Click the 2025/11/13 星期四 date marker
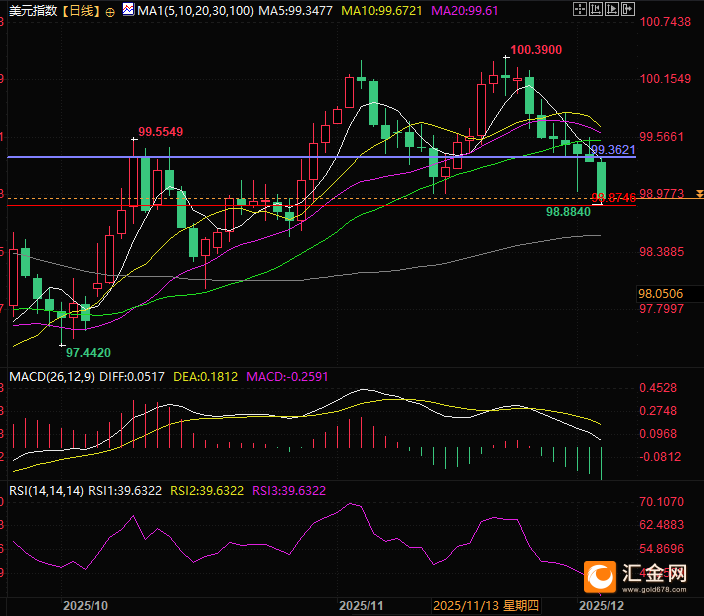This screenshot has width=704, height=616. click(x=486, y=606)
